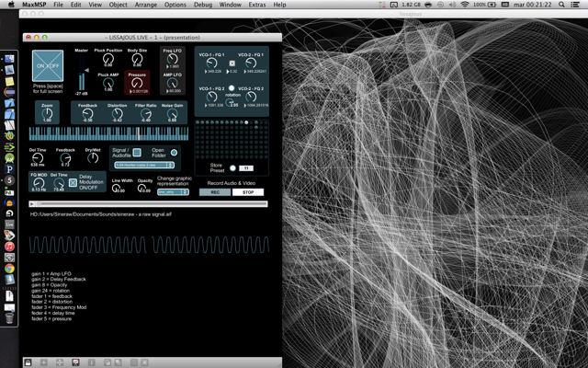
Task: Open the audiofile selection dropdown
Action: point(144,165)
